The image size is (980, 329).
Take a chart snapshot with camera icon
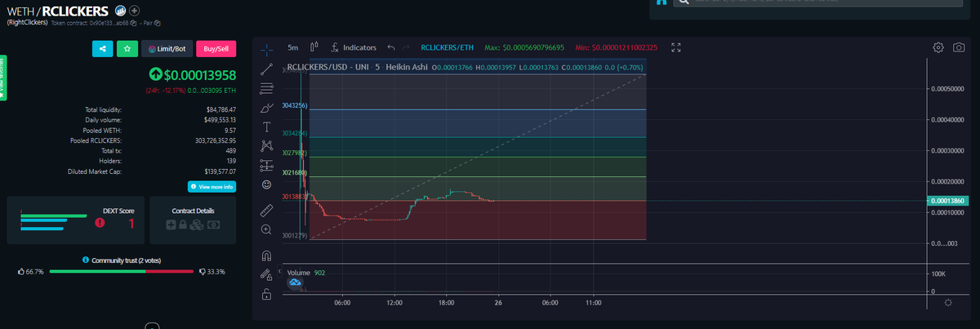(x=959, y=47)
